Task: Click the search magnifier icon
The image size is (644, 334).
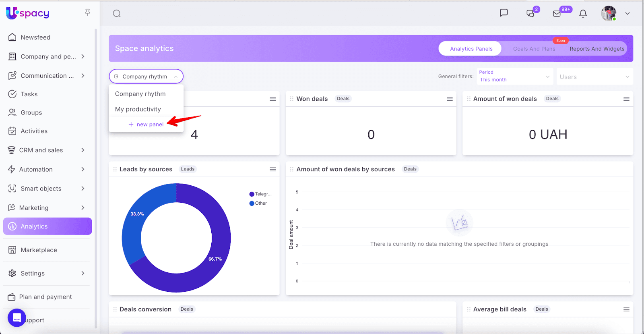Action: (117, 14)
